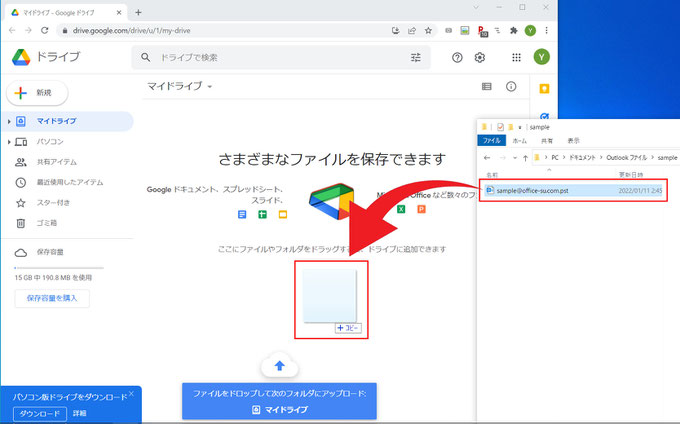680x424 pixels.
Task: Click the upload cloud arrow icon
Action: pos(280,366)
